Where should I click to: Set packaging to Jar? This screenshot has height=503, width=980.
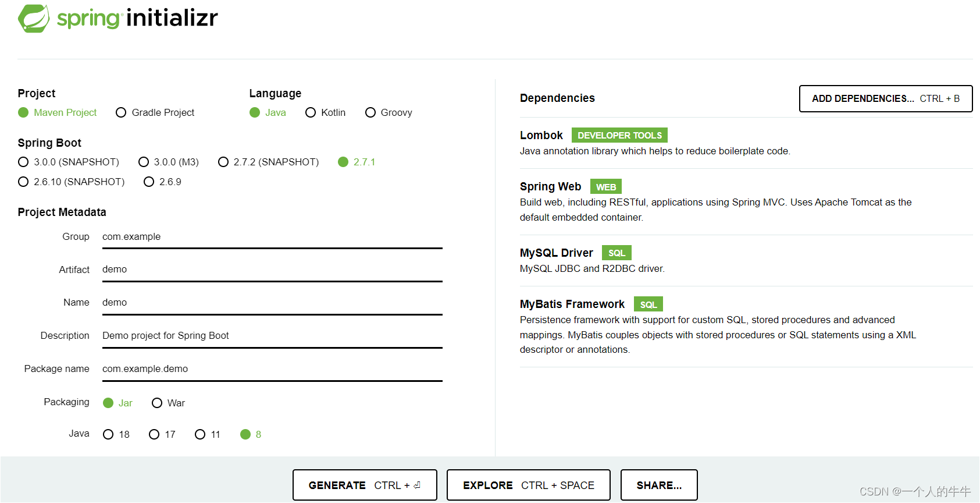(117, 403)
